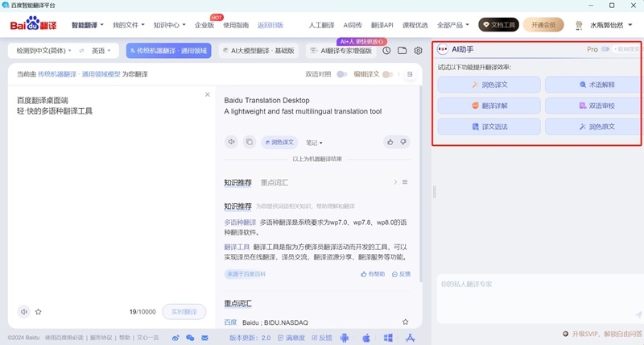This screenshot has height=345, width=644.
Task: Select AI翻译专家增强版 mode
Action: click(x=341, y=51)
